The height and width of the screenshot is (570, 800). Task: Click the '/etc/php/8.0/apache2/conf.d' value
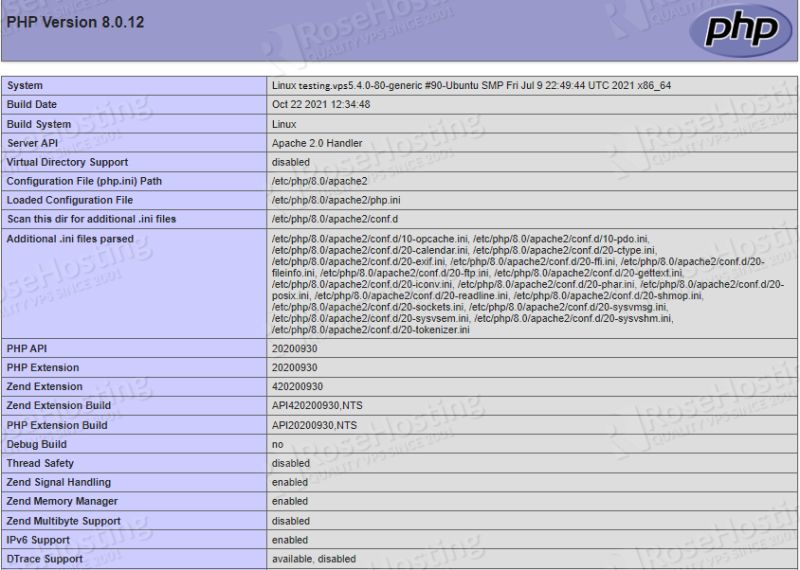click(x=335, y=218)
